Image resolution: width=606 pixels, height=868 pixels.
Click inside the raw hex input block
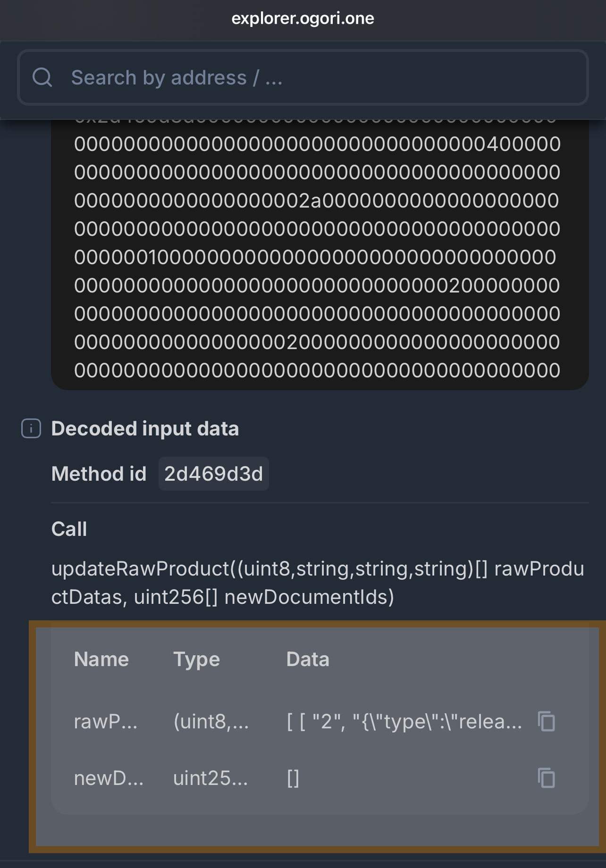pyautogui.click(x=317, y=257)
